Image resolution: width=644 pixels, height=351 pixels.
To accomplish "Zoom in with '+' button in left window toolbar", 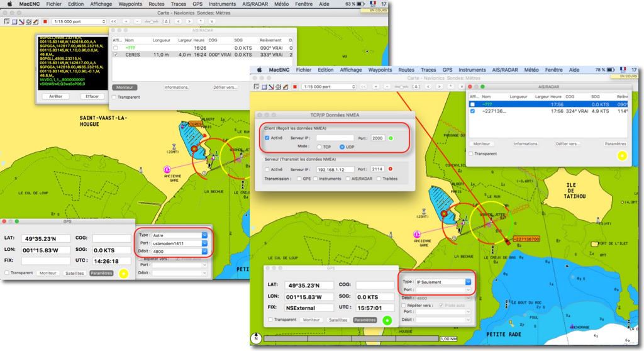I will point(126,21).
